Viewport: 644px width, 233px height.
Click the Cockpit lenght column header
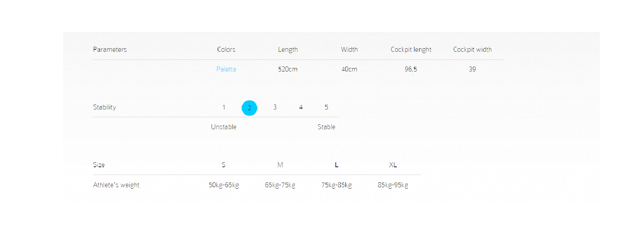tap(411, 50)
